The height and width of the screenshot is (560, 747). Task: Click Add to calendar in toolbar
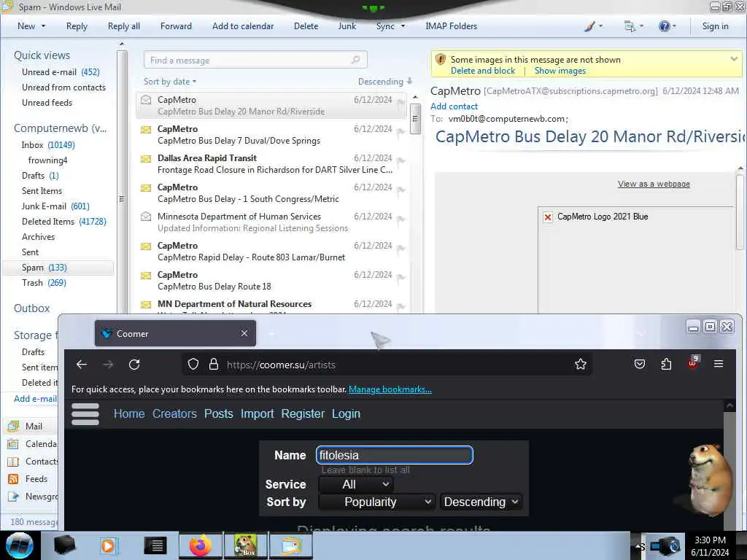(x=243, y=26)
